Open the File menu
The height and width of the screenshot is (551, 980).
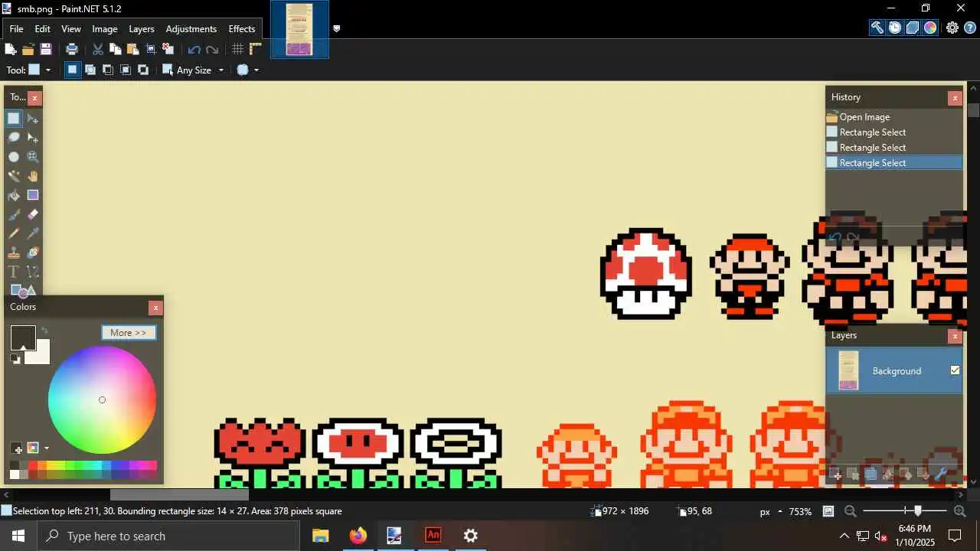pos(16,28)
